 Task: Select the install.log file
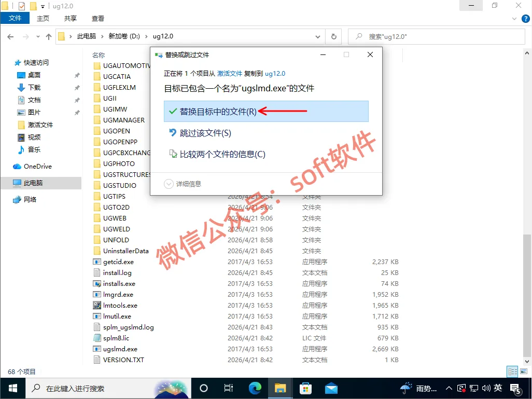(117, 273)
